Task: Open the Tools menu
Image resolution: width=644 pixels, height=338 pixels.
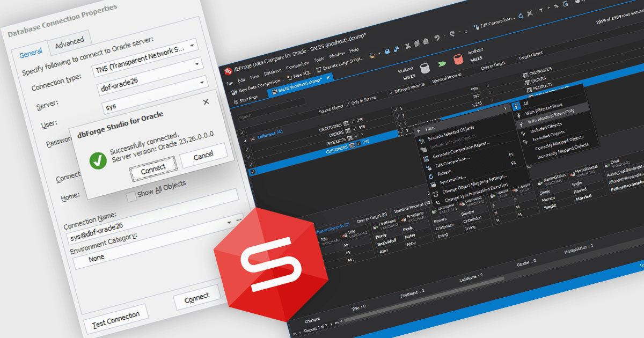Action: (319, 60)
